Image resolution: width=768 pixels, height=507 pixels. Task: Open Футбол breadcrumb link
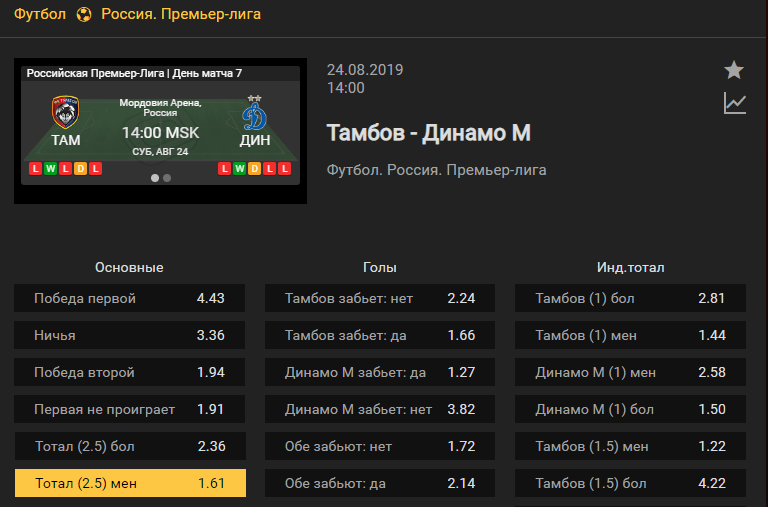40,14
